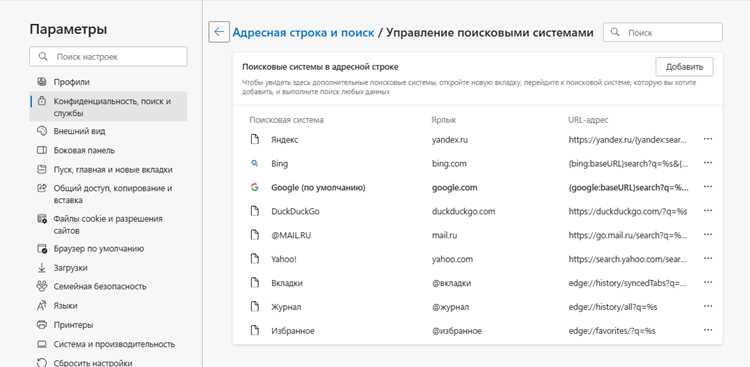Open more options for Вкладки

pyautogui.click(x=708, y=282)
